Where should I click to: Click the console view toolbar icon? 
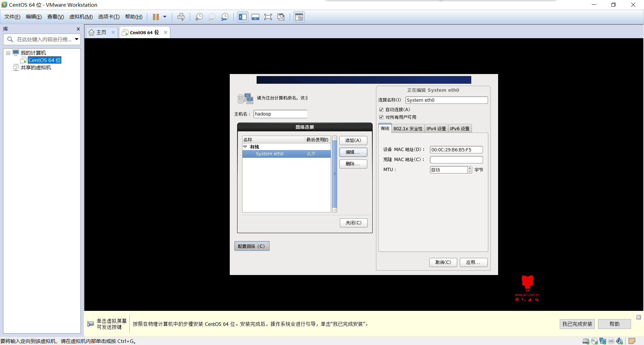[299, 17]
